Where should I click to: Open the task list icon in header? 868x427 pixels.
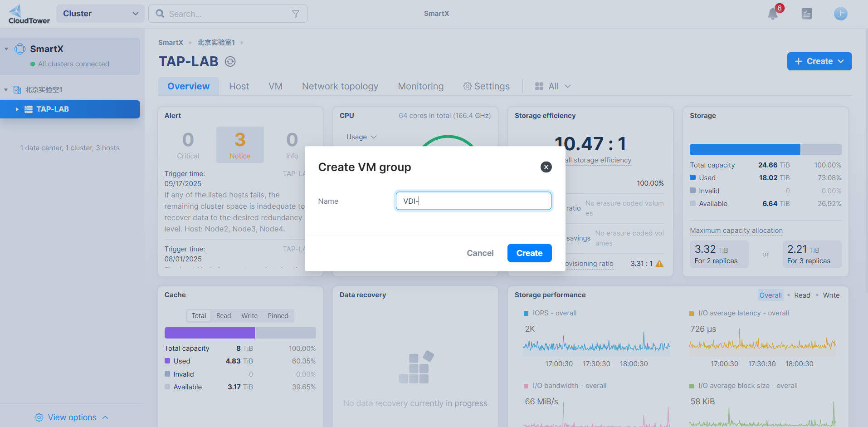(x=806, y=14)
